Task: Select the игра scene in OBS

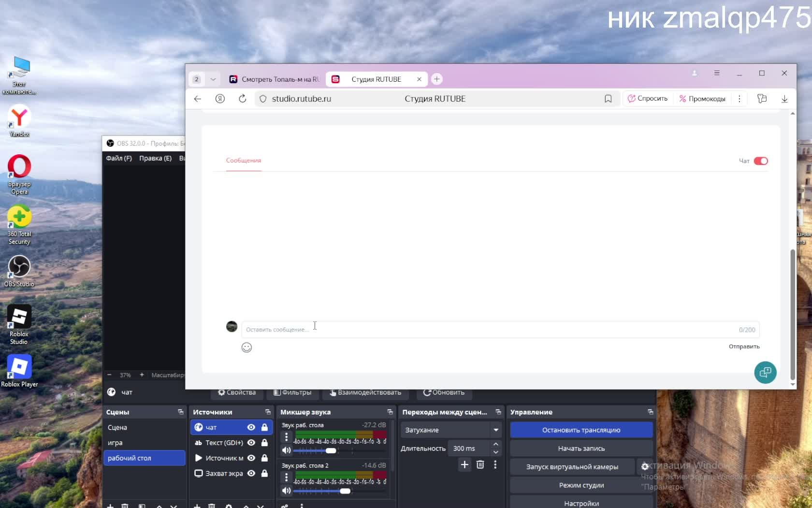Action: (145, 443)
